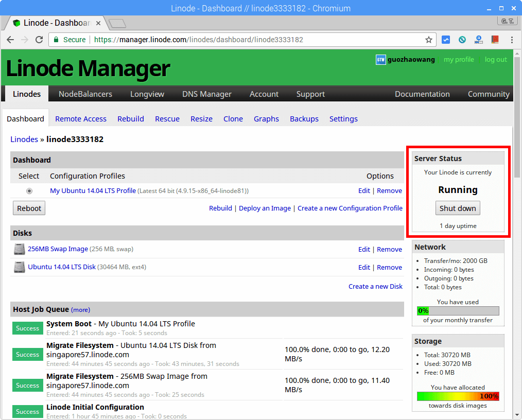Expand the Host Job Queue with (more)

click(80, 309)
